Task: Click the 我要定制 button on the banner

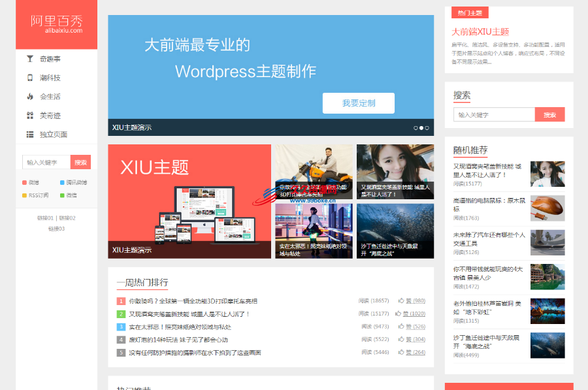Action: pyautogui.click(x=358, y=103)
